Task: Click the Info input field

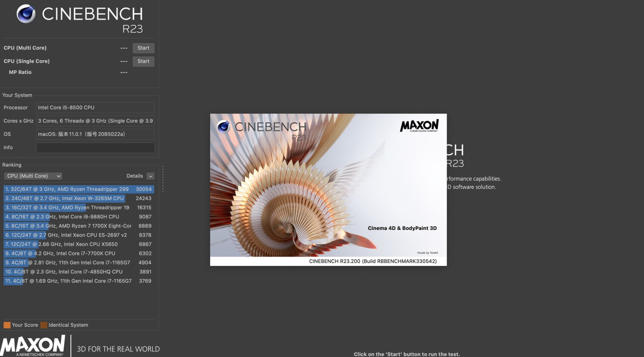Action: 95,148
